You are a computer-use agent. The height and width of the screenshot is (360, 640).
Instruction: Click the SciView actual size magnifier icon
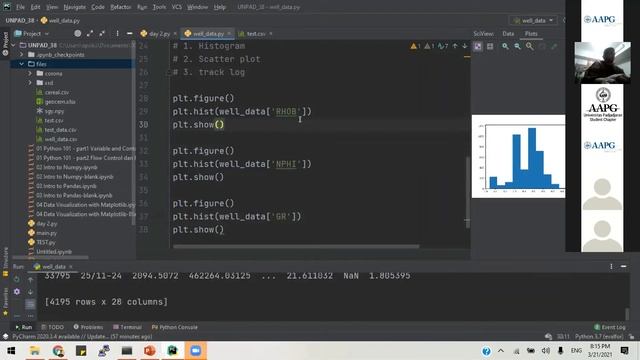click(x=530, y=46)
